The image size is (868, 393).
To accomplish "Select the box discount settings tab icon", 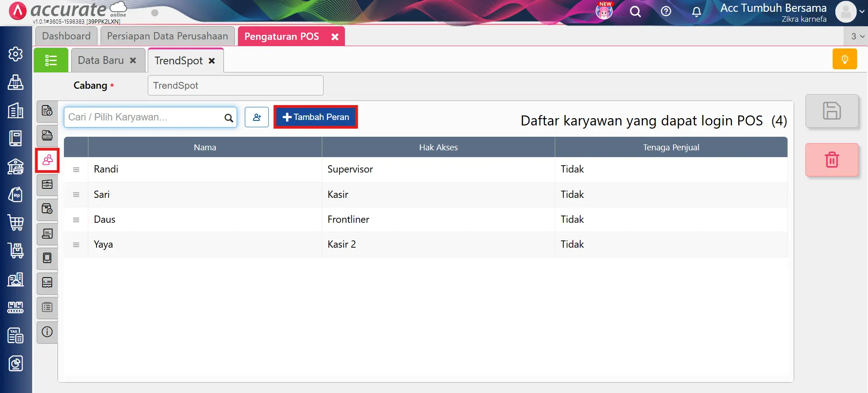I will (x=47, y=209).
